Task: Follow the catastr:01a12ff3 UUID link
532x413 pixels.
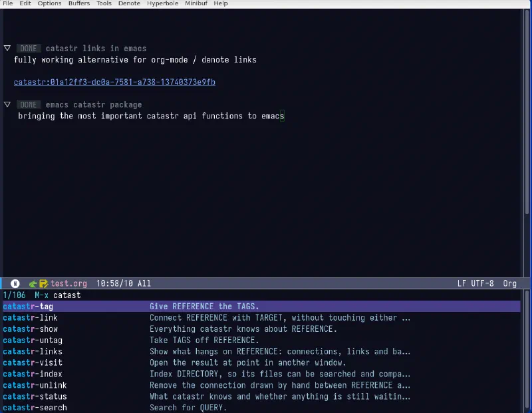Action: 114,82
